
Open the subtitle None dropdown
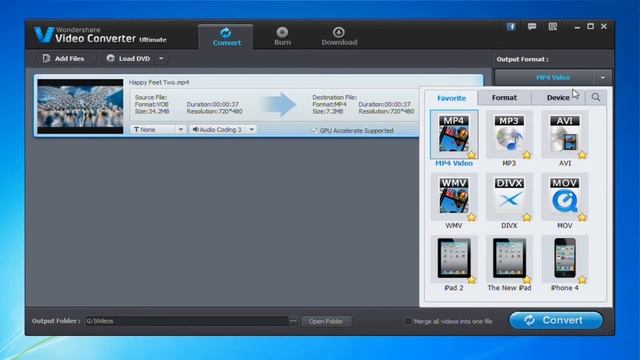pos(180,129)
